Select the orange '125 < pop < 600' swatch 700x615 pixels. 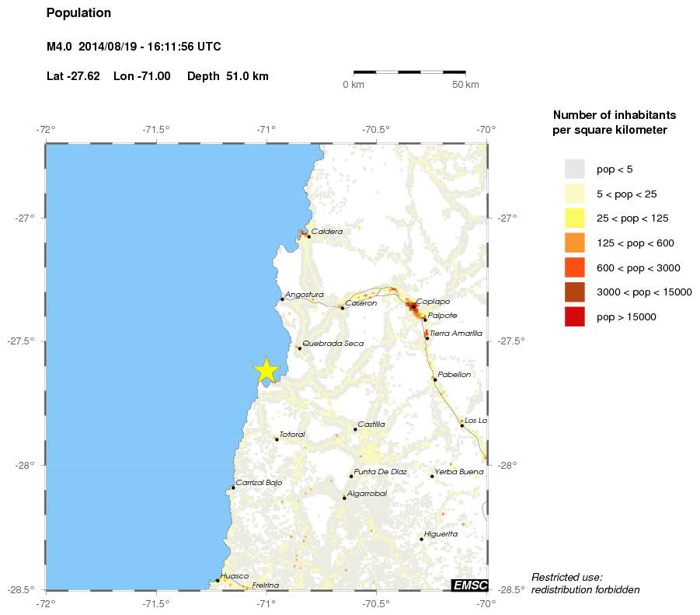pos(574,243)
